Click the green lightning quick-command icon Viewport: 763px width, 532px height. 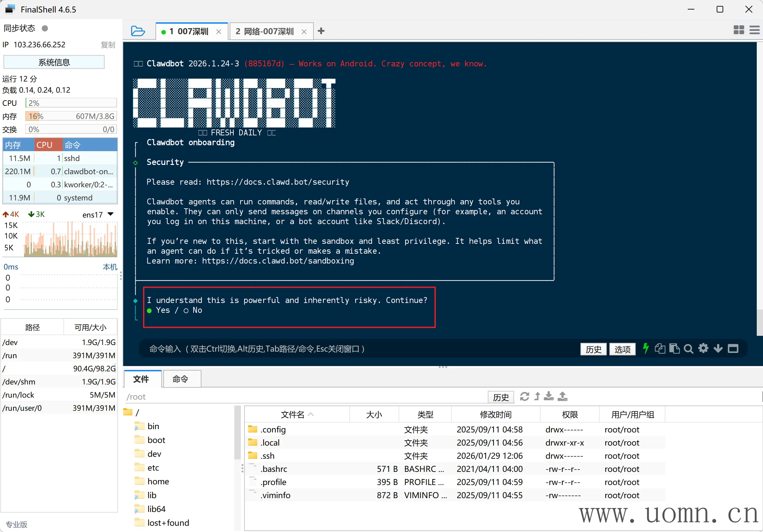[645, 349]
